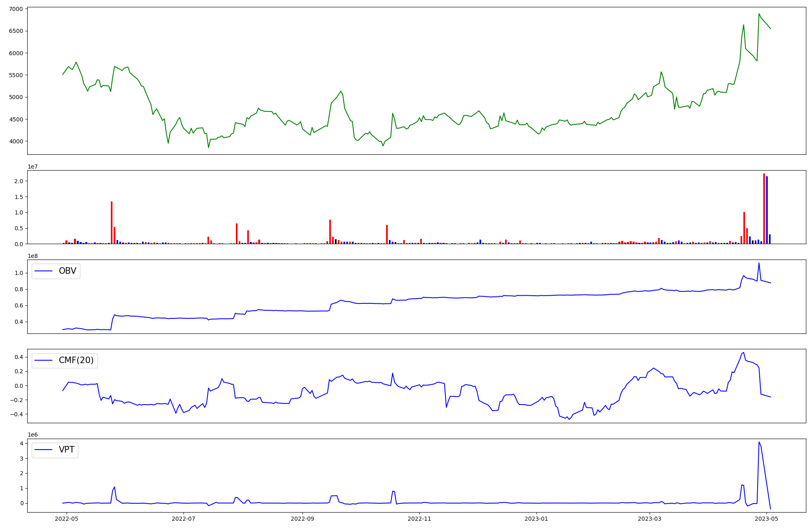Click the blue line sample in OBV legend
This screenshot has height=528, width=812.
pyautogui.click(x=44, y=271)
